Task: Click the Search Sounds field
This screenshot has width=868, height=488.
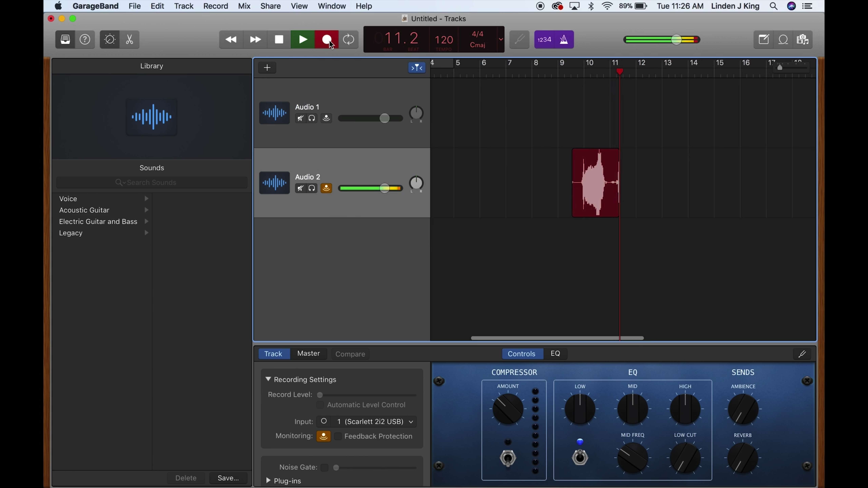Action: pos(152,182)
